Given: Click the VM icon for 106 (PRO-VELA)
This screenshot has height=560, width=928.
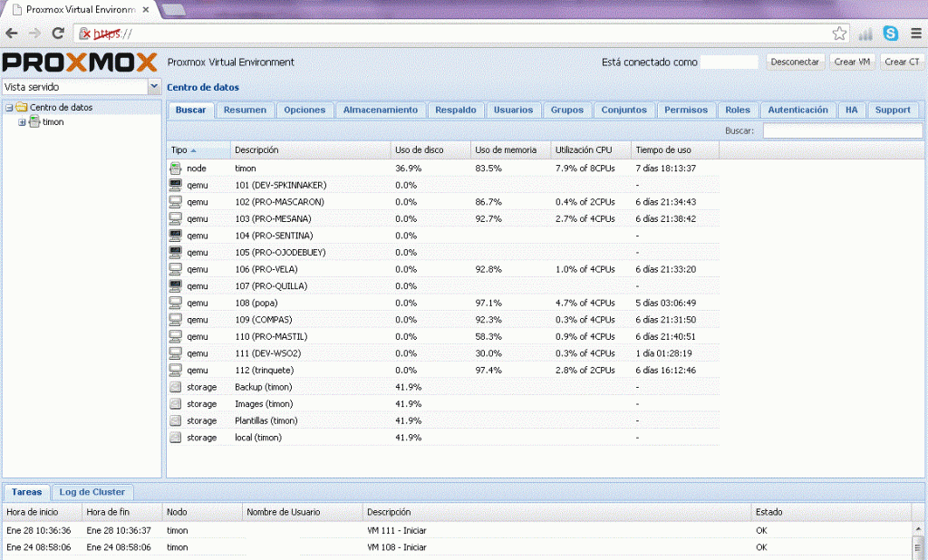Looking at the screenshot, I should (175, 269).
